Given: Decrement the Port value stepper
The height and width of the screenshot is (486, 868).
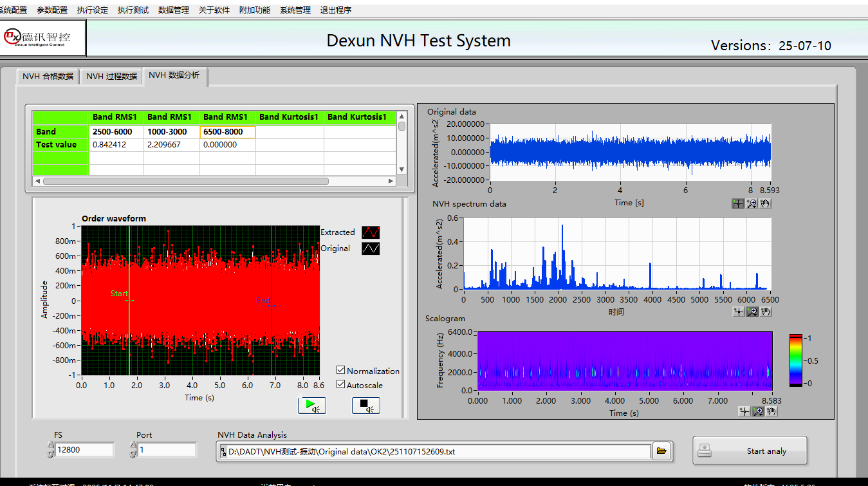Looking at the screenshot, I should coord(133,454).
